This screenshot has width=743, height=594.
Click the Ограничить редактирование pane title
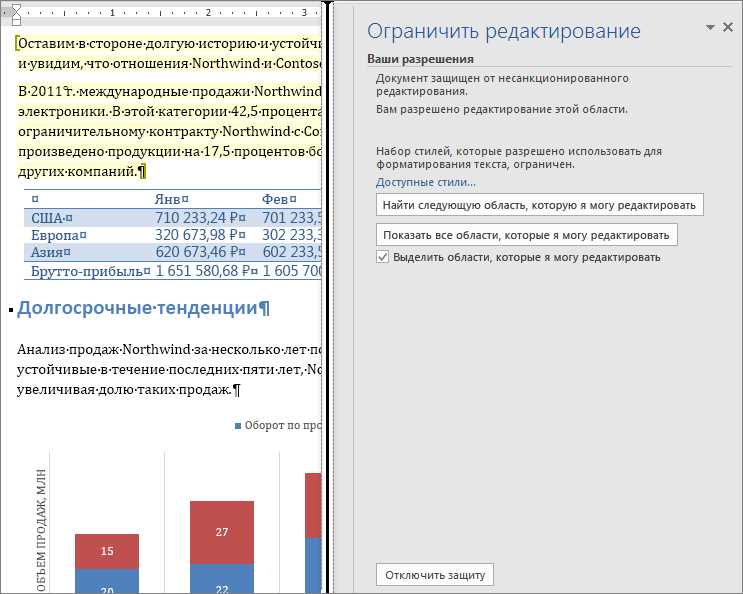(504, 31)
